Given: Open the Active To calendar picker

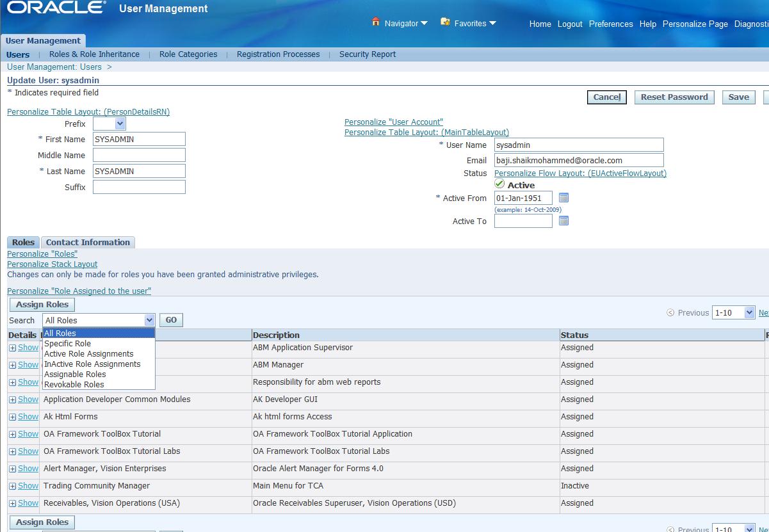Looking at the screenshot, I should 563,221.
